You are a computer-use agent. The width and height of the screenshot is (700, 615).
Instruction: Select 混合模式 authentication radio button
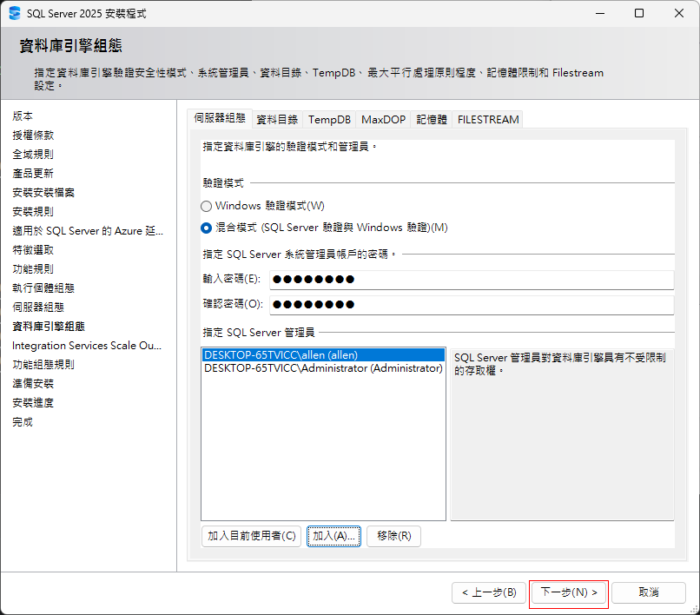206,228
